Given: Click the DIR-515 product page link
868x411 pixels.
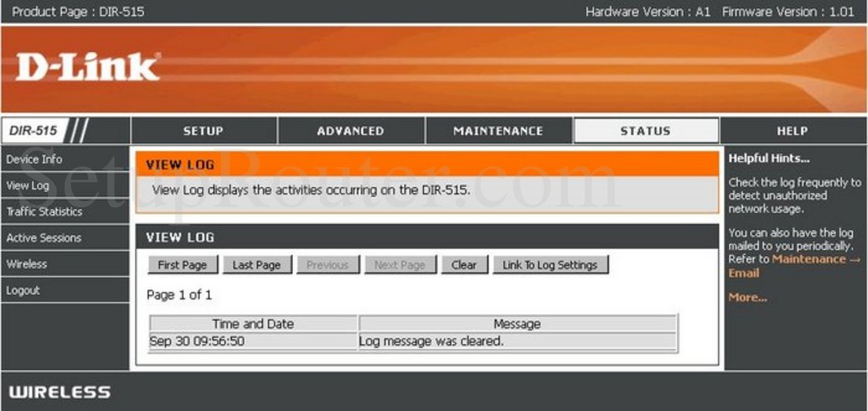Looking at the screenshot, I should (x=78, y=12).
